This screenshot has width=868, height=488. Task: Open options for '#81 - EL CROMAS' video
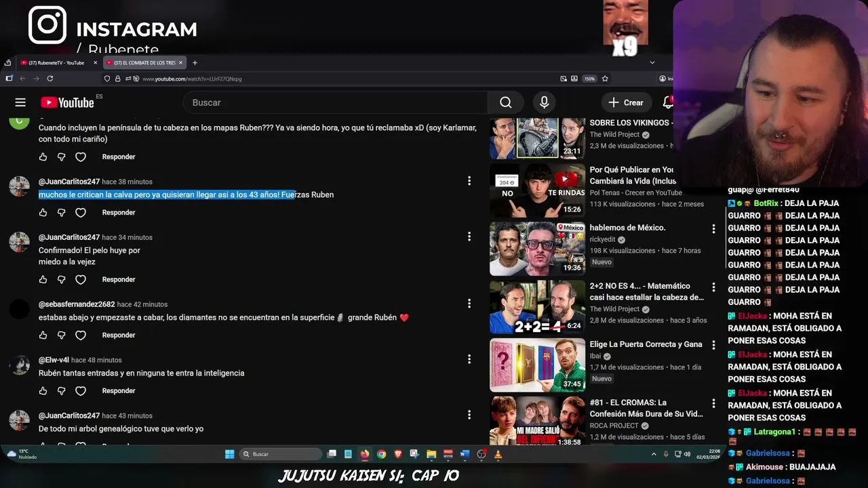coord(713,403)
